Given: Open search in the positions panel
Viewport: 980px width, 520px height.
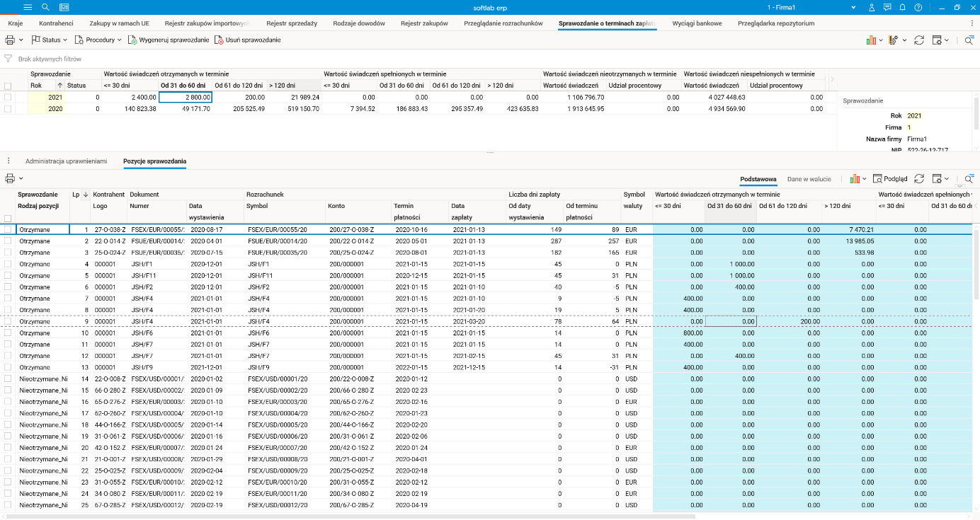Looking at the screenshot, I should pyautogui.click(x=969, y=179).
